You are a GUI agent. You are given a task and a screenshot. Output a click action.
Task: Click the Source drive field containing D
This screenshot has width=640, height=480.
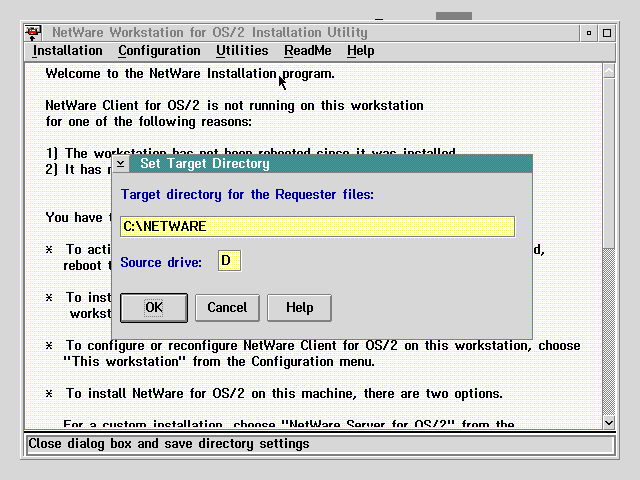click(x=229, y=261)
